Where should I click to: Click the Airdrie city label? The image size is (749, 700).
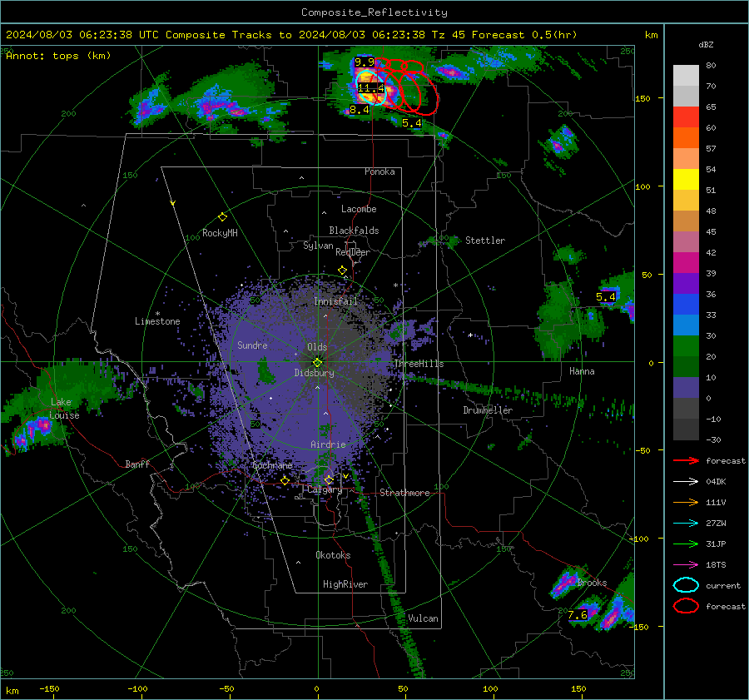[x=328, y=444]
